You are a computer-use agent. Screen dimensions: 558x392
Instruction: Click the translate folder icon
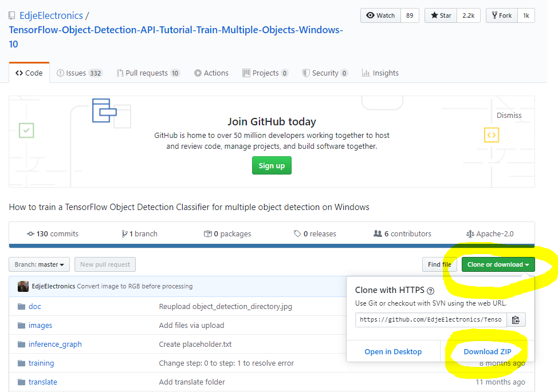pos(22,382)
